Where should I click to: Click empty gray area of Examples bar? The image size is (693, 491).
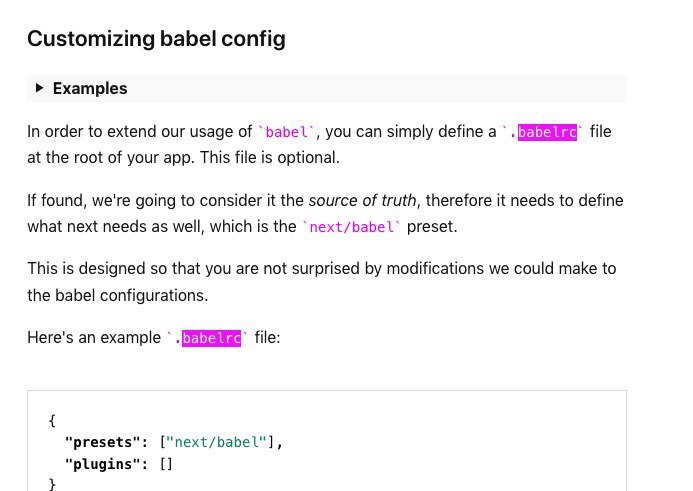point(376,88)
